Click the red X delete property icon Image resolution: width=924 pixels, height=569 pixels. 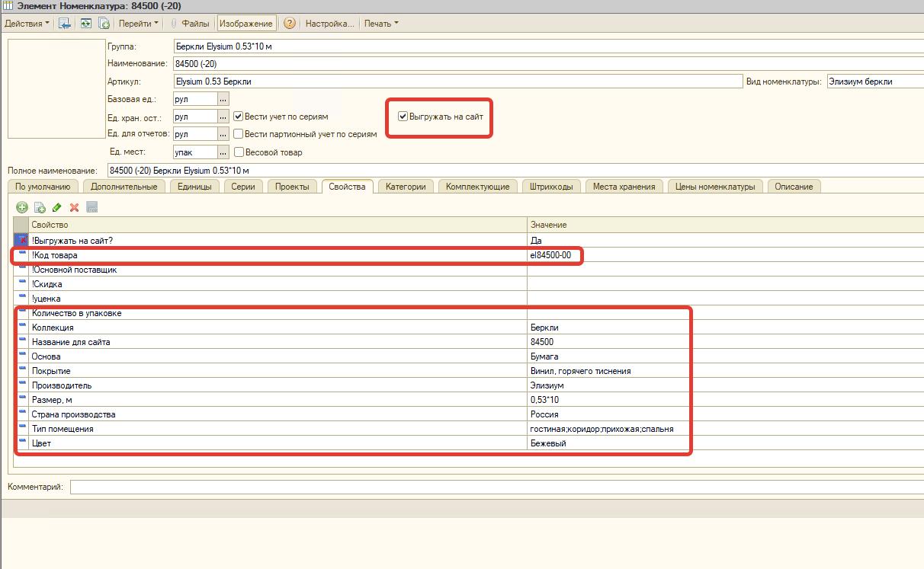click(x=75, y=207)
